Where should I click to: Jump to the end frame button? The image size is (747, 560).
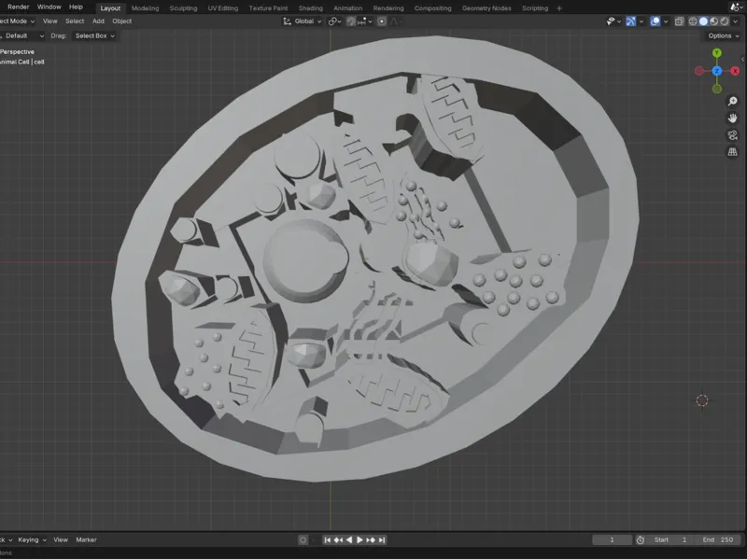(x=382, y=539)
